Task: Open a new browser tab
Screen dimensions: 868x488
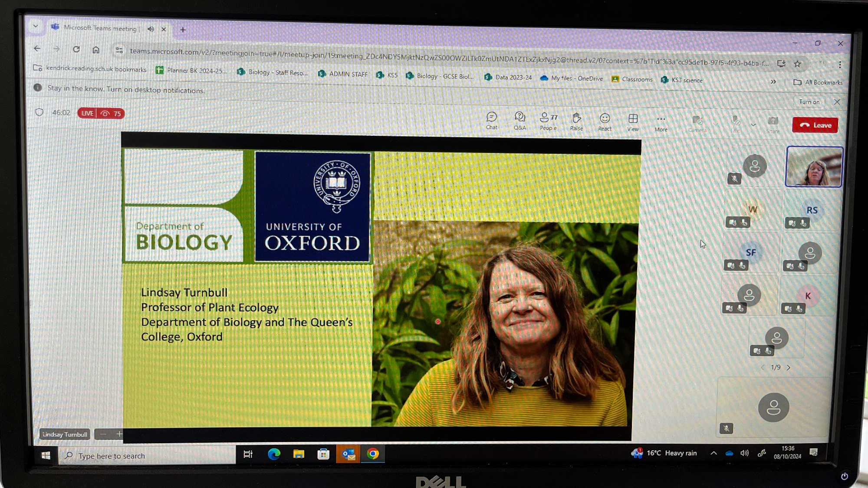Action: (183, 30)
